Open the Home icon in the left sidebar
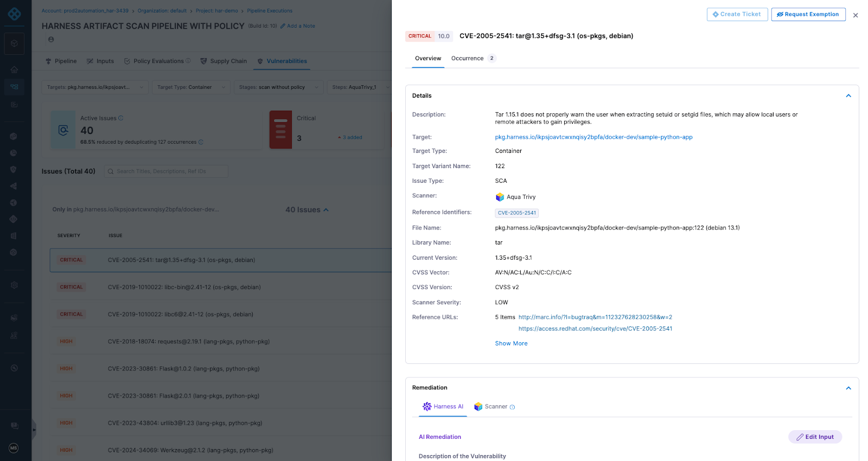868x461 pixels. coord(14,69)
